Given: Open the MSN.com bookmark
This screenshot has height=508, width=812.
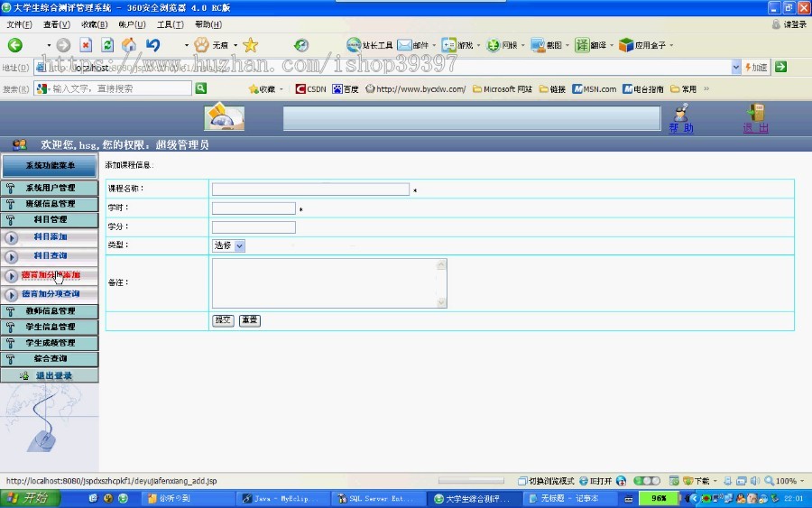Looking at the screenshot, I should [x=594, y=89].
